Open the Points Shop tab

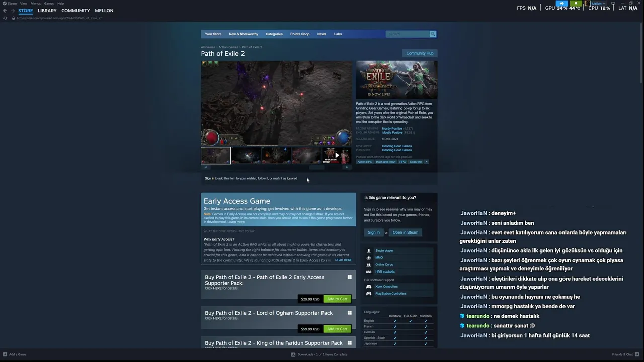300,34
